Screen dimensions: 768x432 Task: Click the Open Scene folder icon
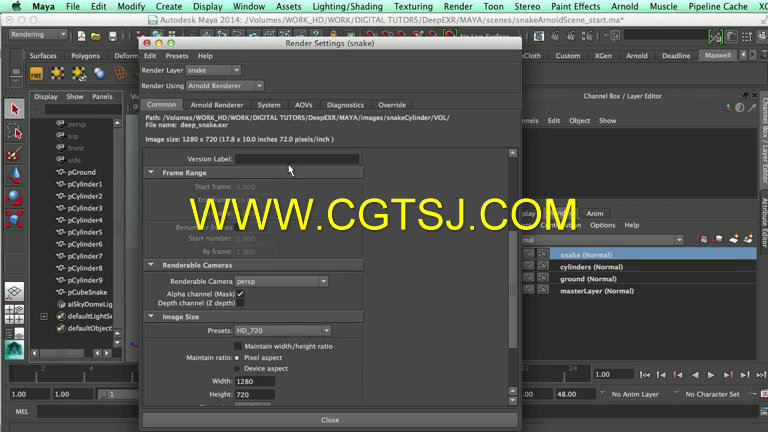tap(96, 36)
